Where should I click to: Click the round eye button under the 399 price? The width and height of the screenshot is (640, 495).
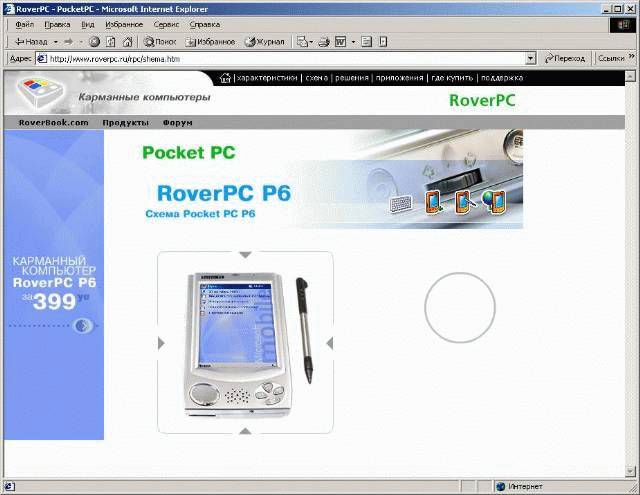click(83, 326)
